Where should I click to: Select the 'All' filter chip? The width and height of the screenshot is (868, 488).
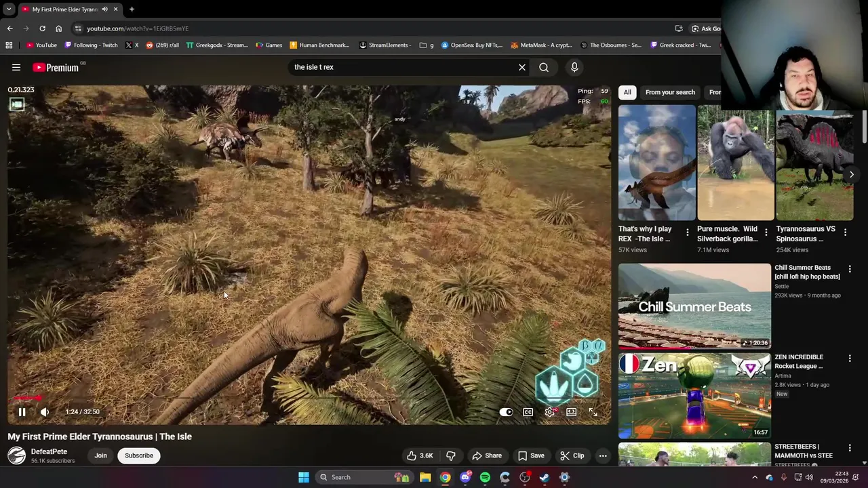click(x=627, y=92)
